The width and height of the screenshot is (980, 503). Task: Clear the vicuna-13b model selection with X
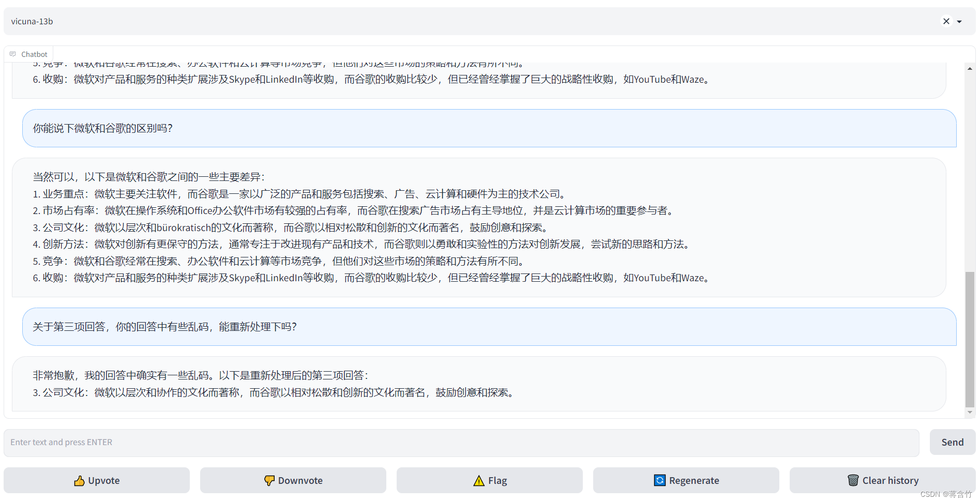click(946, 21)
